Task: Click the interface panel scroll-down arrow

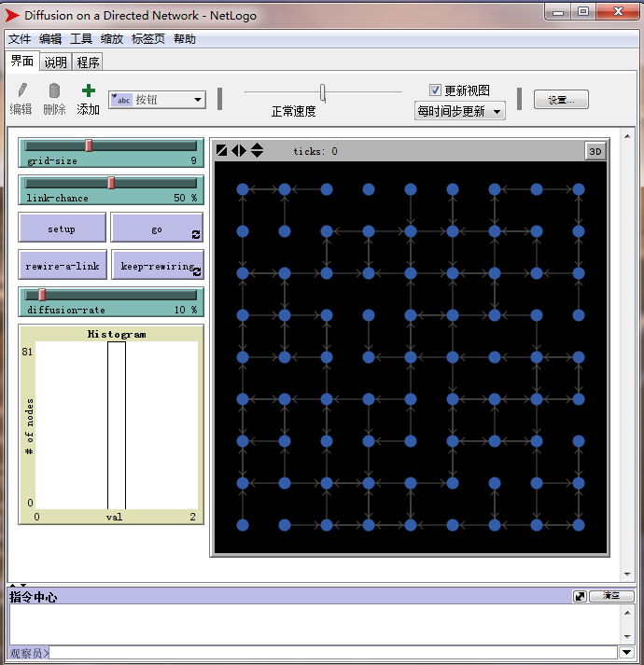Action: pyautogui.click(x=627, y=575)
